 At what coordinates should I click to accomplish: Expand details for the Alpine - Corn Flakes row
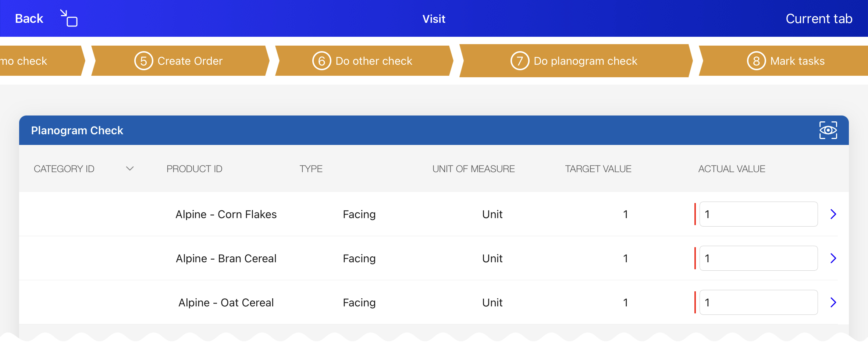(x=834, y=214)
